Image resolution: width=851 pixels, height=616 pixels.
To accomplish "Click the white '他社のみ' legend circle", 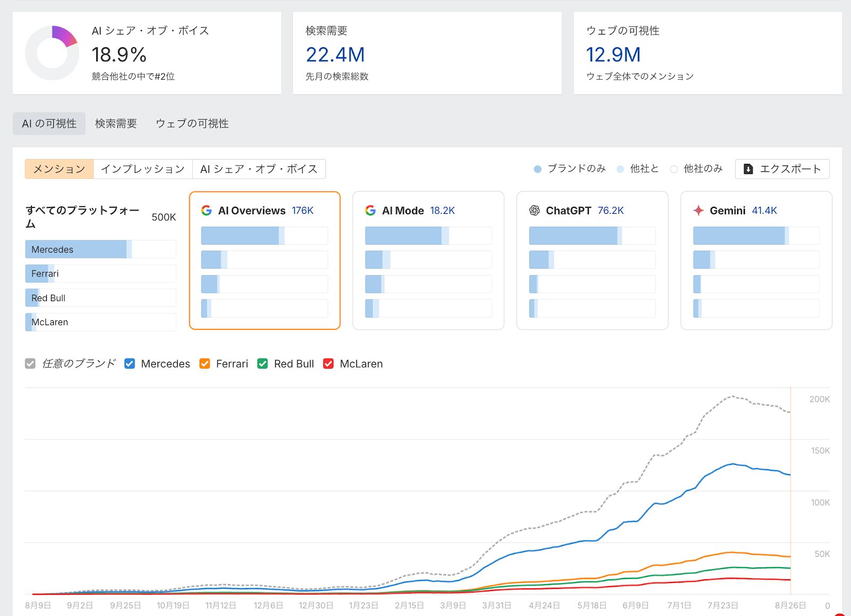I will (674, 169).
